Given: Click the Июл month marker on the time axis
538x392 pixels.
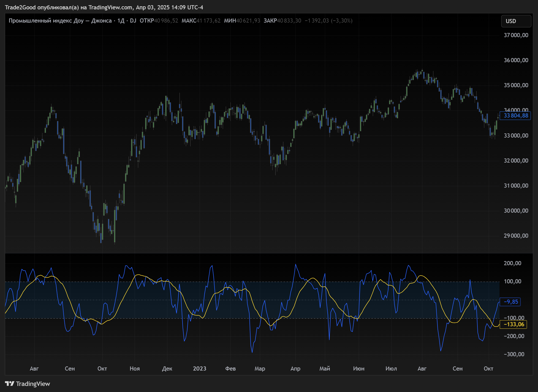Looking at the screenshot, I should coord(391,369).
